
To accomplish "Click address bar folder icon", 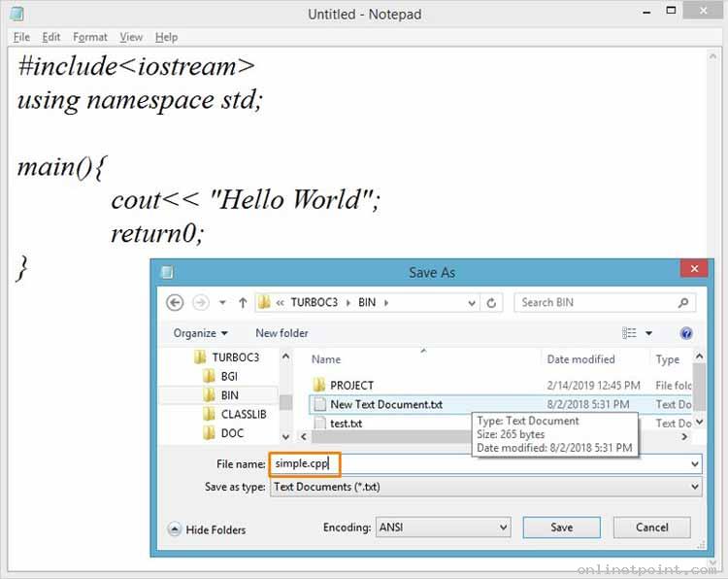I will [x=264, y=302].
